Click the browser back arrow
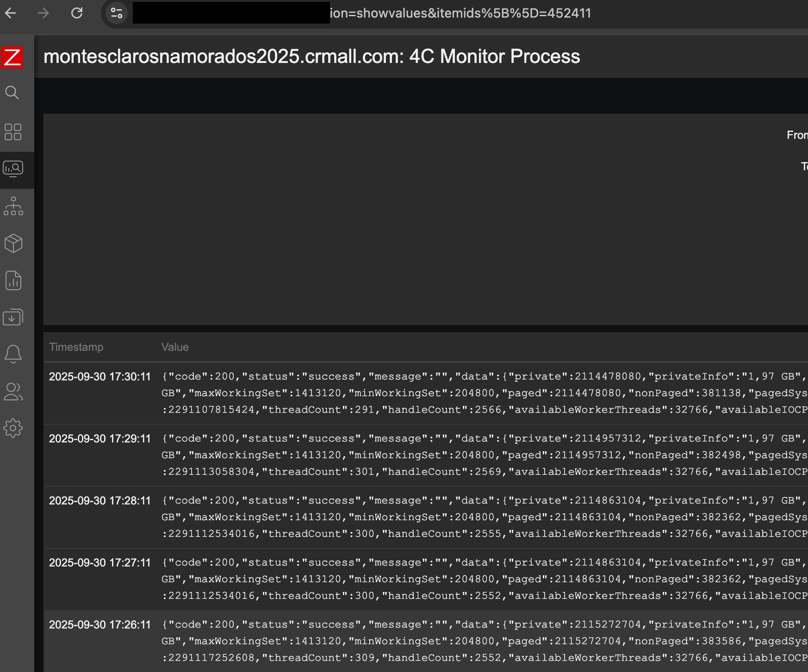 pyautogui.click(x=10, y=13)
